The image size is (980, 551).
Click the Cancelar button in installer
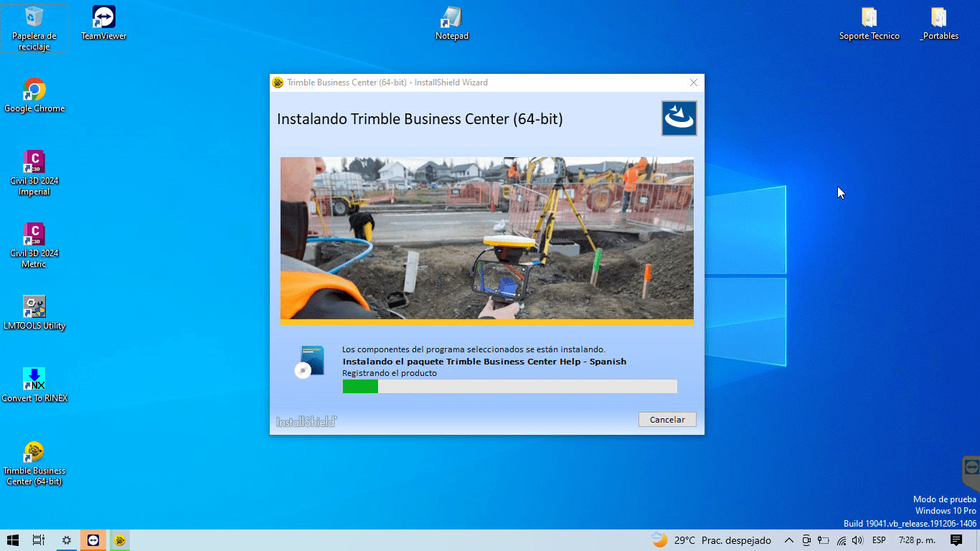(666, 420)
